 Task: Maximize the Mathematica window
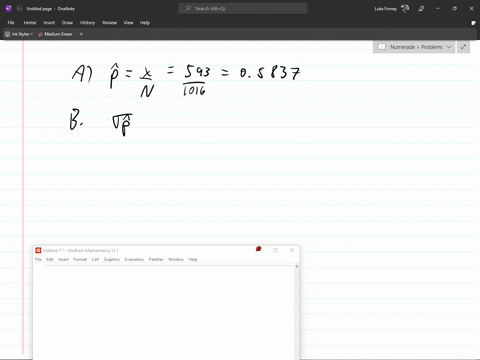pyautogui.click(x=275, y=250)
